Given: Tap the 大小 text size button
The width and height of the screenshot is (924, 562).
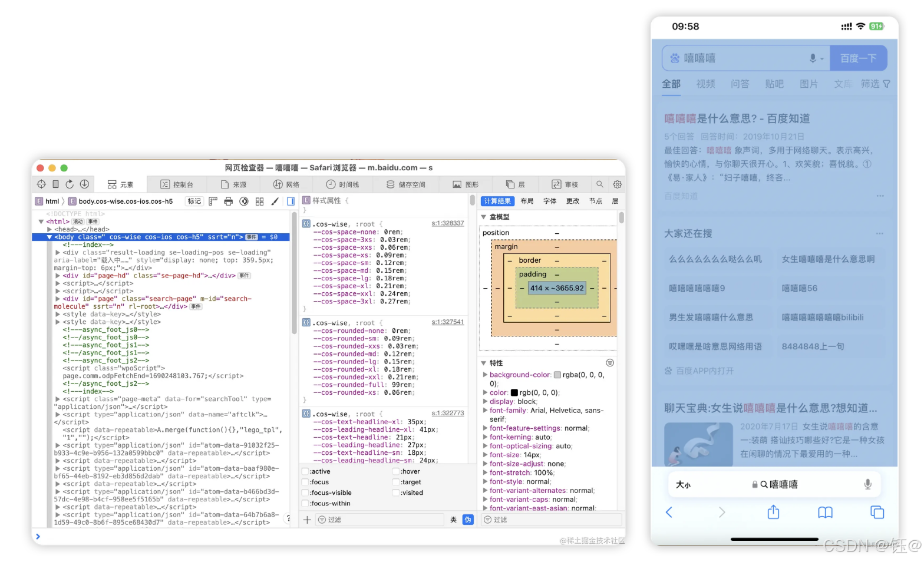Looking at the screenshot, I should point(684,485).
